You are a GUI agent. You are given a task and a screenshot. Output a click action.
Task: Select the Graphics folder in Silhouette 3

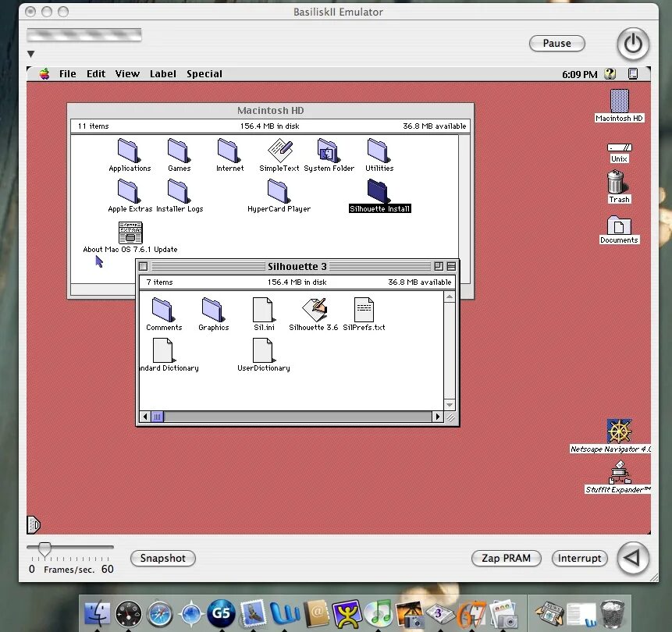coord(213,309)
